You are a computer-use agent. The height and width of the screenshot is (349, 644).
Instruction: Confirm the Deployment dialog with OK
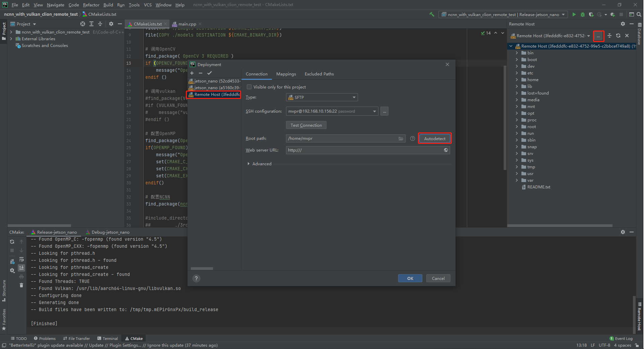(x=410, y=278)
